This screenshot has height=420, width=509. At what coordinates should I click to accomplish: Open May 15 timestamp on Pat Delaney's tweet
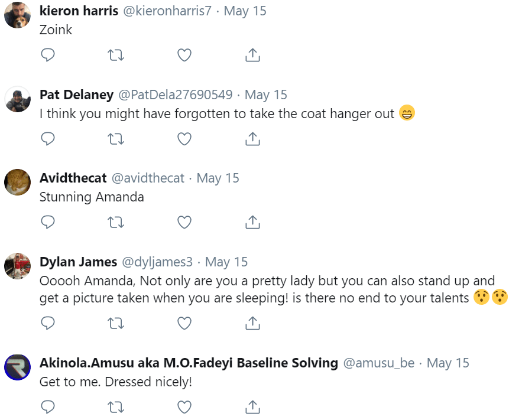(x=266, y=95)
